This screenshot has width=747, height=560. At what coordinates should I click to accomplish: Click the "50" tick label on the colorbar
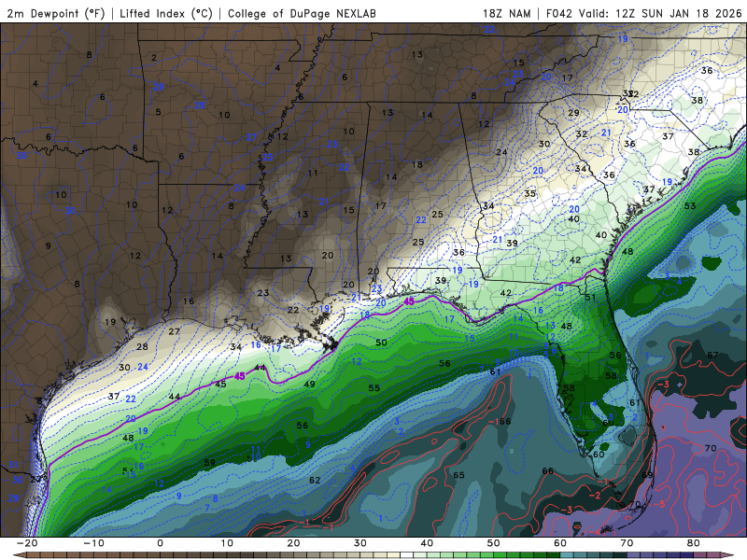click(494, 543)
